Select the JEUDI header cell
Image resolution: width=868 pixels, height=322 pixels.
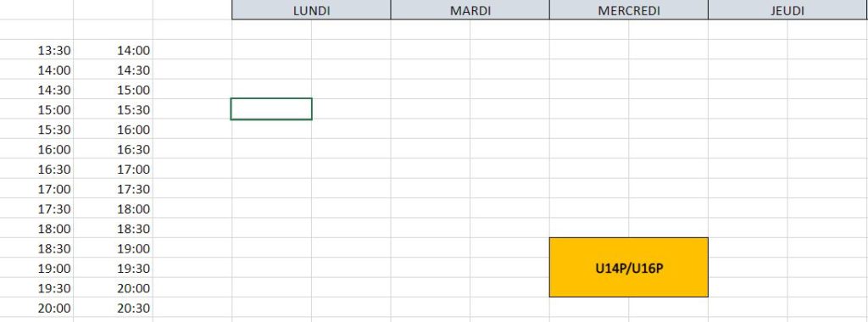click(x=787, y=10)
